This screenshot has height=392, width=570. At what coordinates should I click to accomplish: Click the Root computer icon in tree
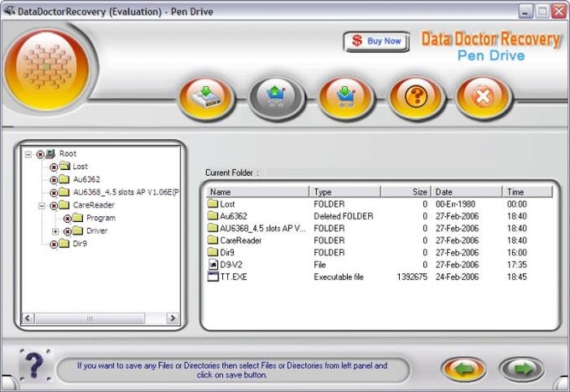click(50, 153)
